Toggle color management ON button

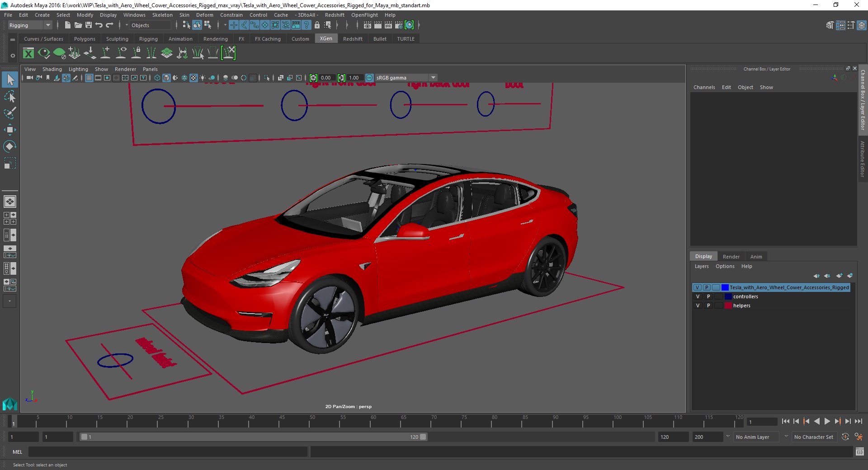369,78
